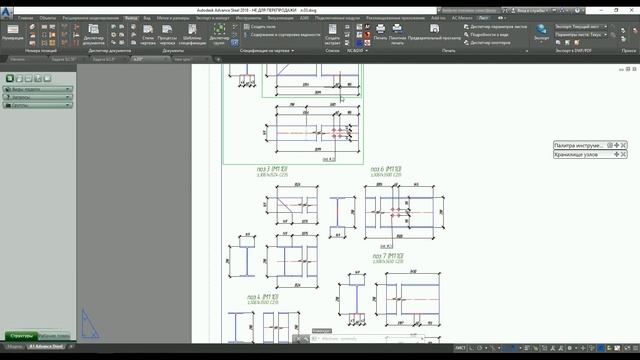The height and width of the screenshot is (360, 640).
Task: Select drawing label поз 7 (М1:10)
Action: coord(388,256)
